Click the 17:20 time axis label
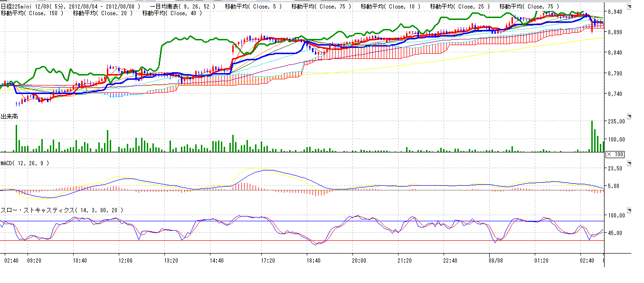Screen dimensions: 644x283 pos(268,260)
